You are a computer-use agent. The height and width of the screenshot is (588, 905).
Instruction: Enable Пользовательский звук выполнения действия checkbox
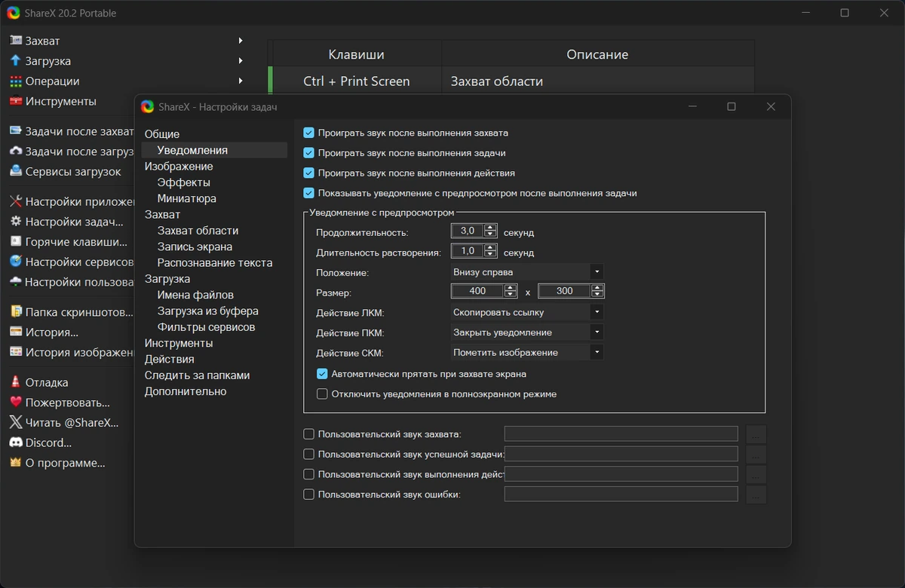[308, 474]
